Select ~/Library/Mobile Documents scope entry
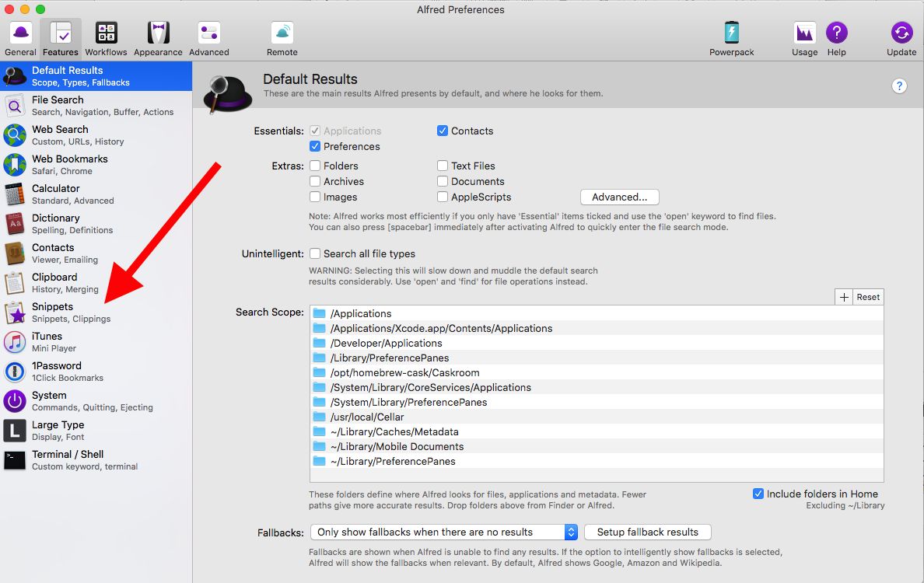 pyautogui.click(x=597, y=446)
